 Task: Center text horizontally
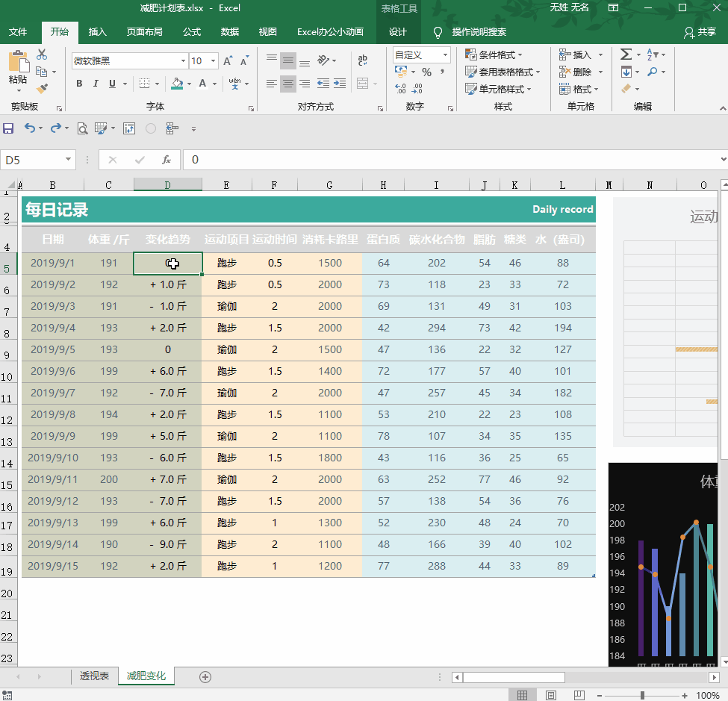[288, 84]
